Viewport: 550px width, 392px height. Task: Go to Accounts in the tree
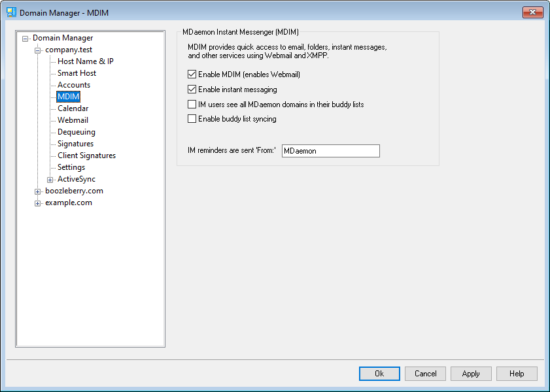coord(74,85)
